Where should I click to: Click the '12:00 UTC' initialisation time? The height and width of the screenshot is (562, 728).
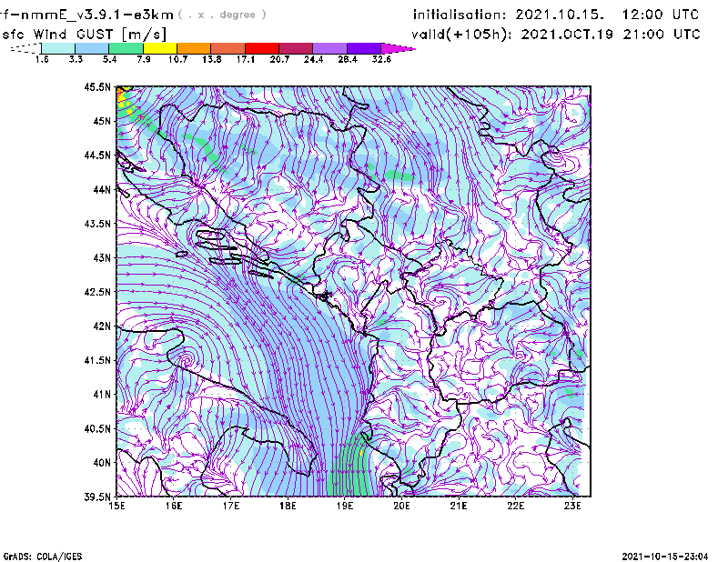click(661, 15)
